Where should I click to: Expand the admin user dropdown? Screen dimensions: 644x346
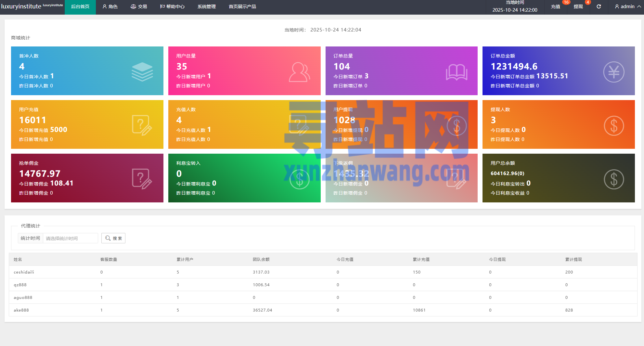point(628,6)
